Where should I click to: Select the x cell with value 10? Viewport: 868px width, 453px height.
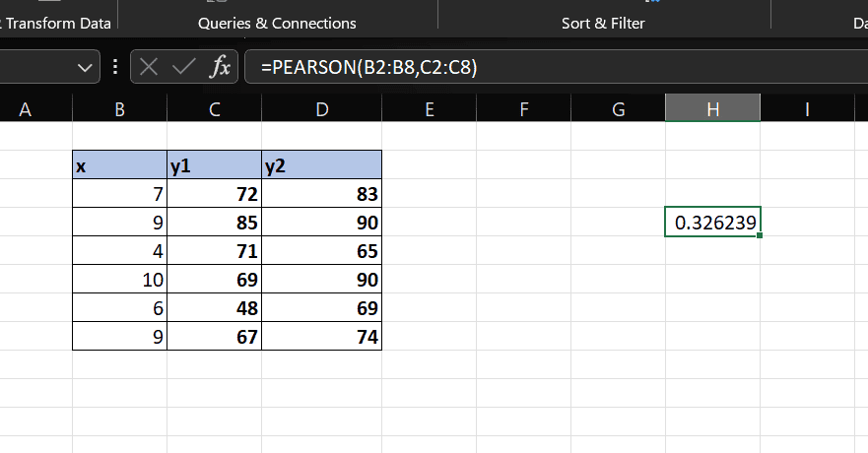click(119, 280)
